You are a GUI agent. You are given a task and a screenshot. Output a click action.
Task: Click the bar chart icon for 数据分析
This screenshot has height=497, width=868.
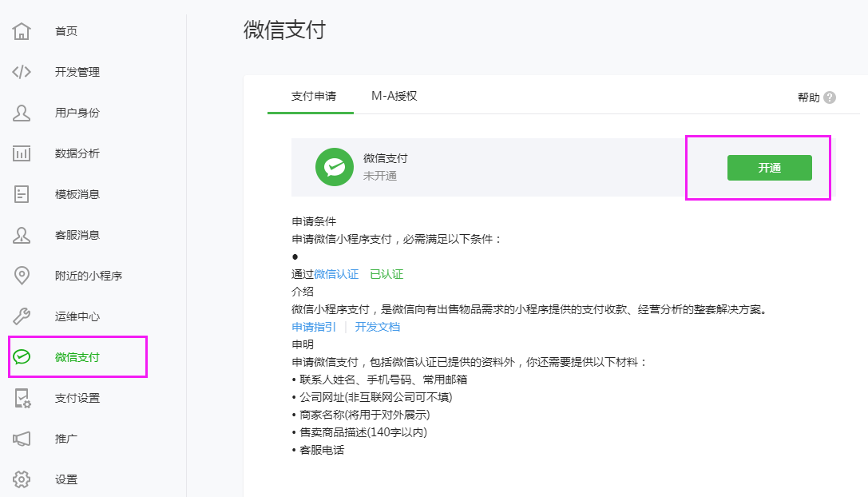click(22, 153)
